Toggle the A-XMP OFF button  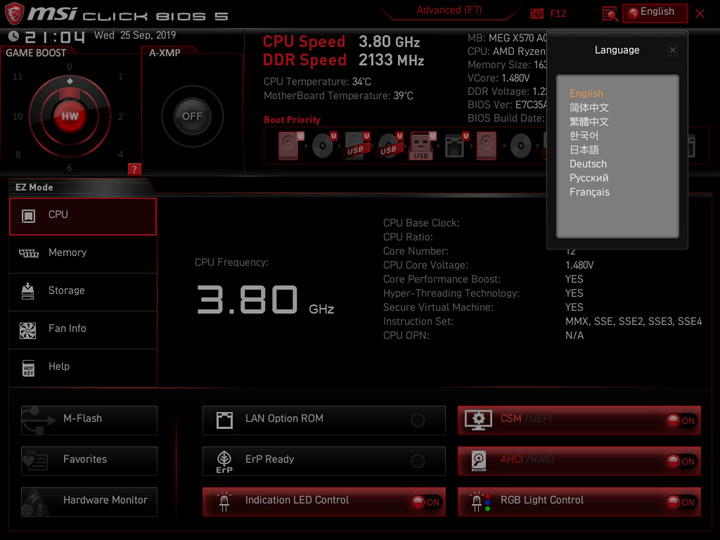(x=192, y=116)
